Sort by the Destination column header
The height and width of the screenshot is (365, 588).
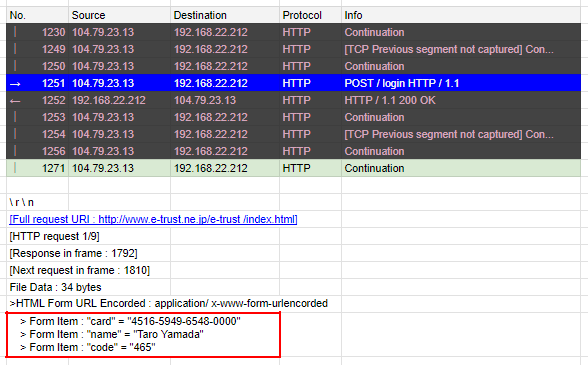point(200,15)
